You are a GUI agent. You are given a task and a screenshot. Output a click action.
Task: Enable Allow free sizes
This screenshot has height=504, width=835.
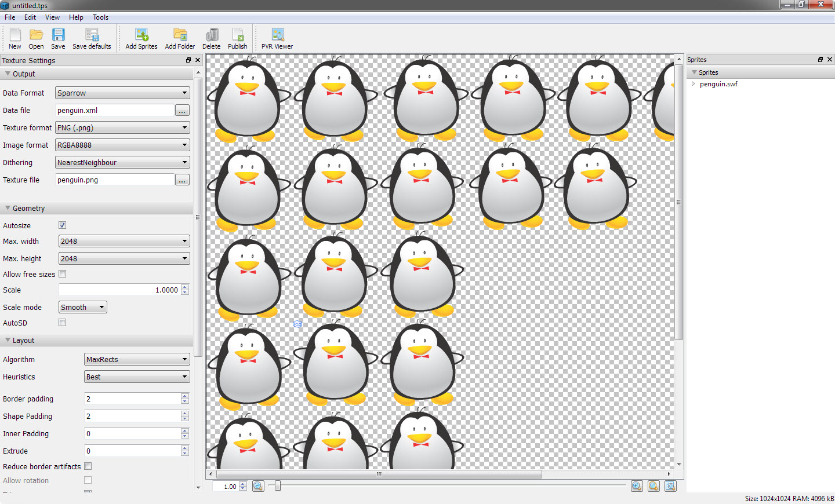[62, 273]
